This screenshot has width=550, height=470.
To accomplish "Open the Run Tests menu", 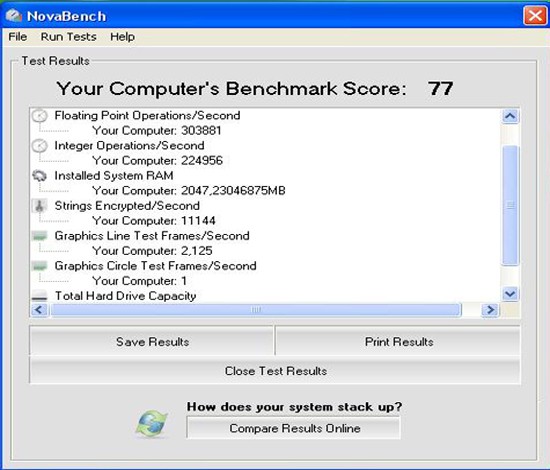I will pos(68,36).
